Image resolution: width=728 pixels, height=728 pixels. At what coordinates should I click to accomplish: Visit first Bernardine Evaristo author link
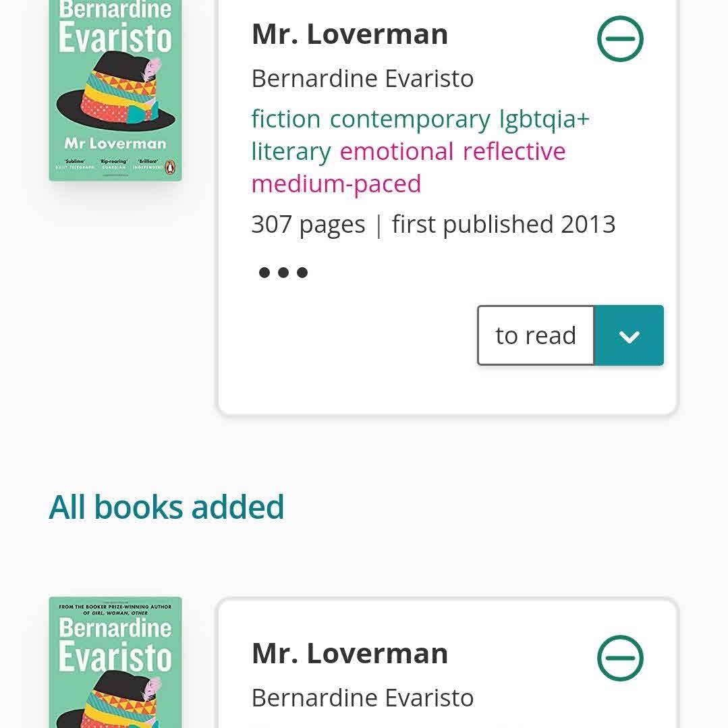(x=362, y=78)
